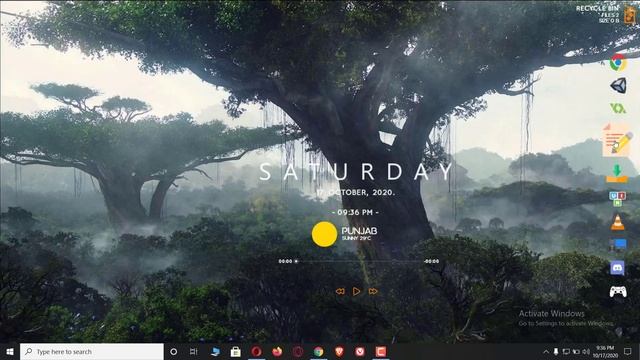
Task: Skip back with the orange rewind button
Action: 340,291
